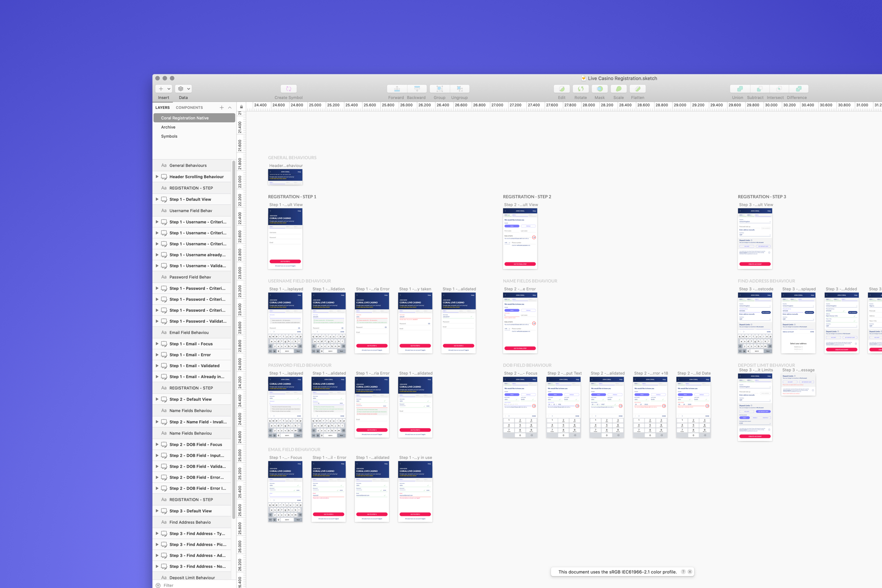Click the help button on the color profile banner

click(x=683, y=571)
